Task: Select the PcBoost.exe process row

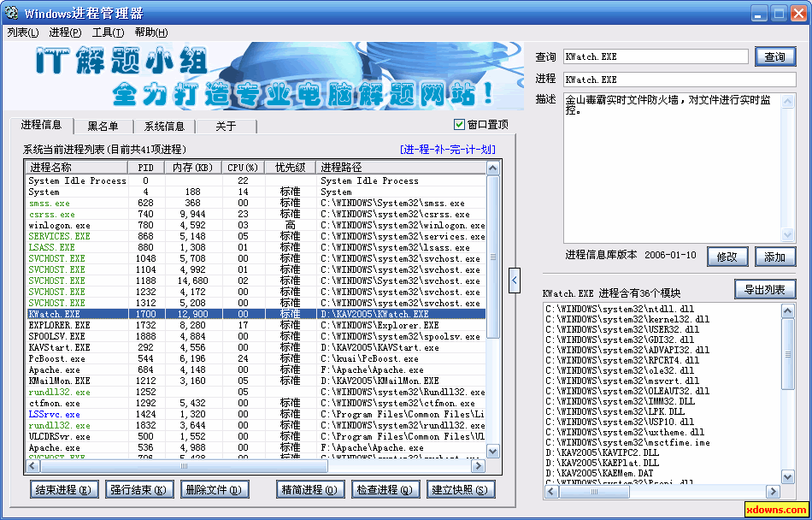Action: click(x=256, y=358)
